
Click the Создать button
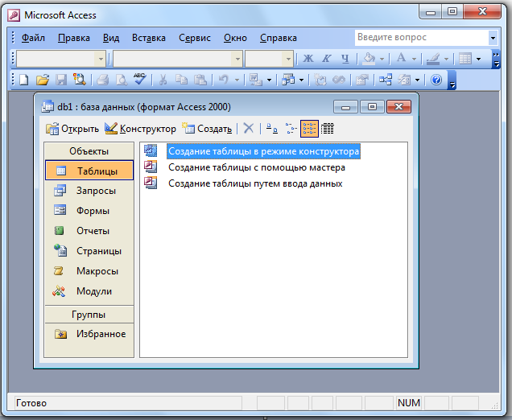(x=207, y=129)
